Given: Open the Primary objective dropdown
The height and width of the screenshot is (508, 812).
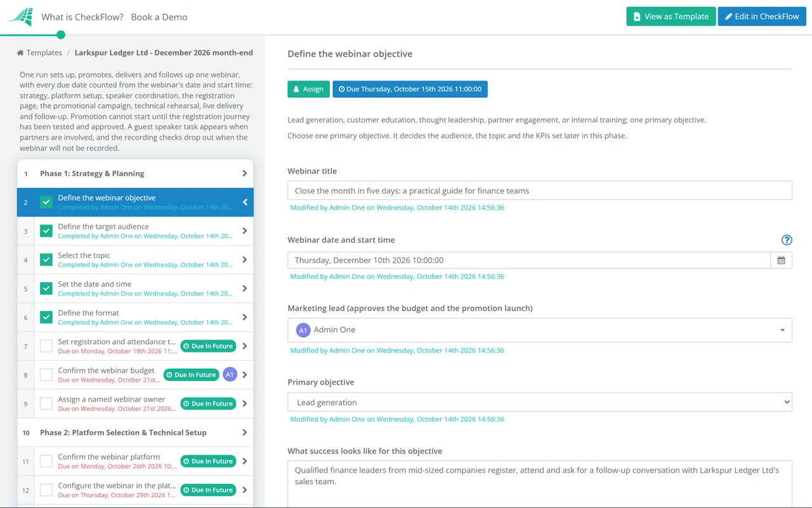Looking at the screenshot, I should [540, 402].
